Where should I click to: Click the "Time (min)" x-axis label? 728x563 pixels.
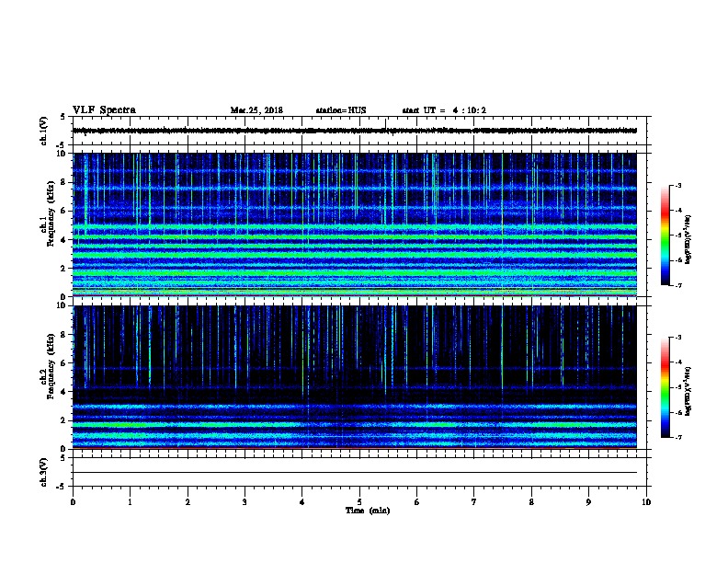(368, 511)
